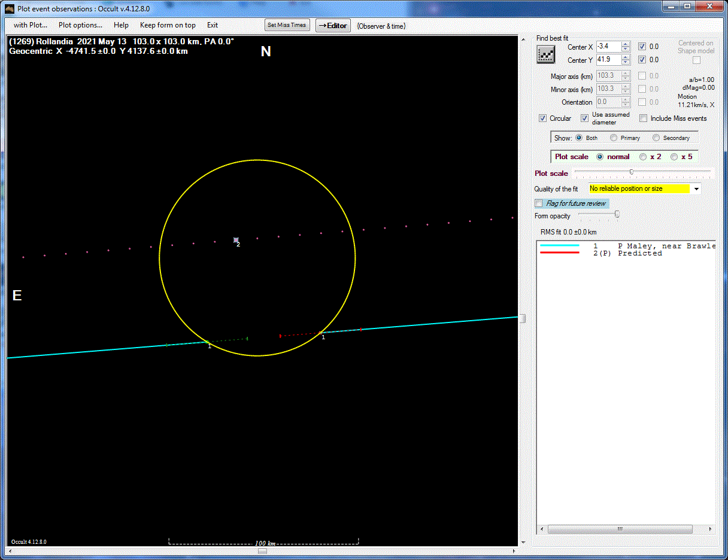
Task: Click the Editor button
Action: coord(333,26)
